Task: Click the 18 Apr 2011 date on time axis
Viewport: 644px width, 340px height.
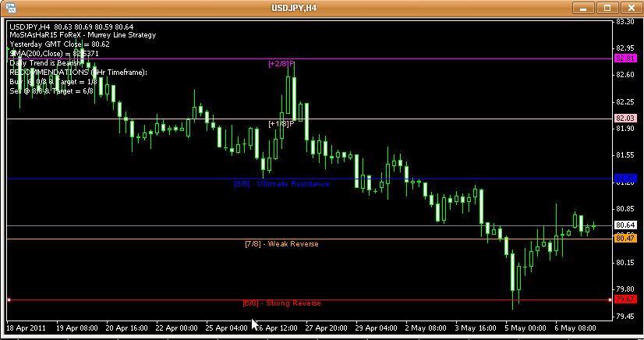Action: [x=27, y=328]
